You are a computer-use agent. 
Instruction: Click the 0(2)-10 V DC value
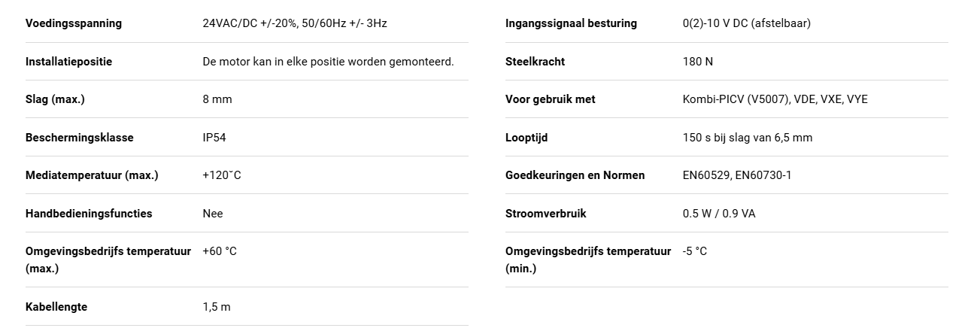(747, 23)
